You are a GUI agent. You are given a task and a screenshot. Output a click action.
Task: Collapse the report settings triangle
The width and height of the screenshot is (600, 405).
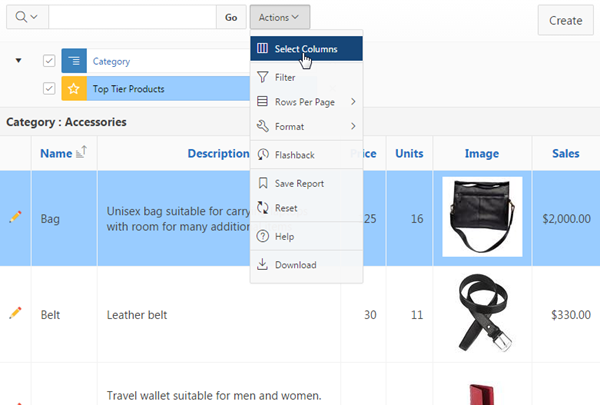point(18,61)
